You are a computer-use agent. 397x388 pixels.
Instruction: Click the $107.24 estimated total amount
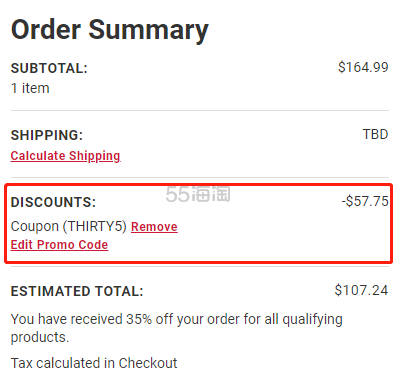click(x=361, y=290)
